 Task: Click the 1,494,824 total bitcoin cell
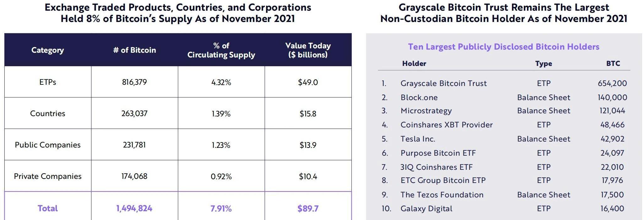(x=134, y=208)
